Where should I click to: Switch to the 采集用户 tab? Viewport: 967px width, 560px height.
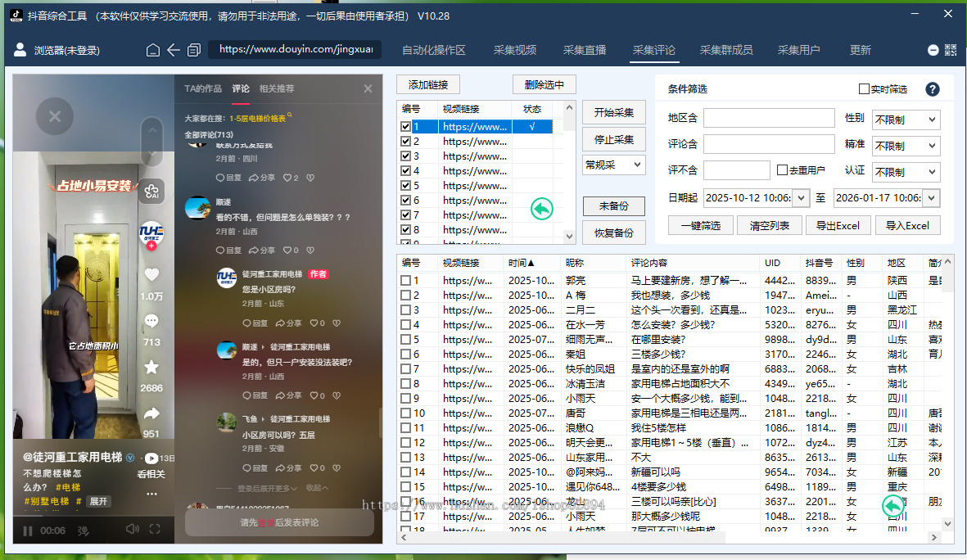pos(798,50)
